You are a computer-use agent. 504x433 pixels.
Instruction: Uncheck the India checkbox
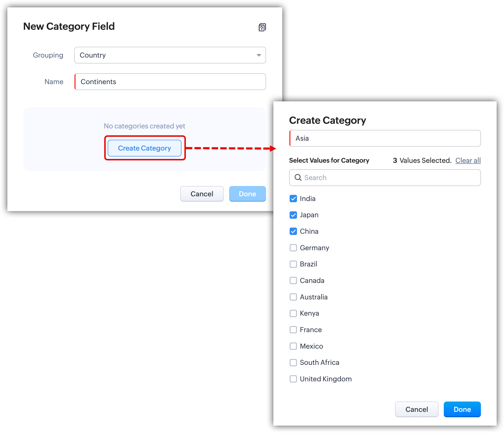293,199
